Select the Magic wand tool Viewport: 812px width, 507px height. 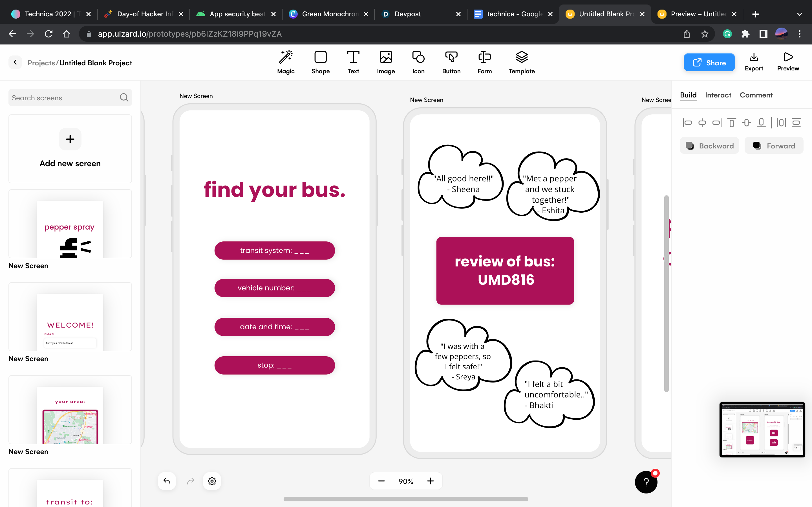click(x=286, y=58)
